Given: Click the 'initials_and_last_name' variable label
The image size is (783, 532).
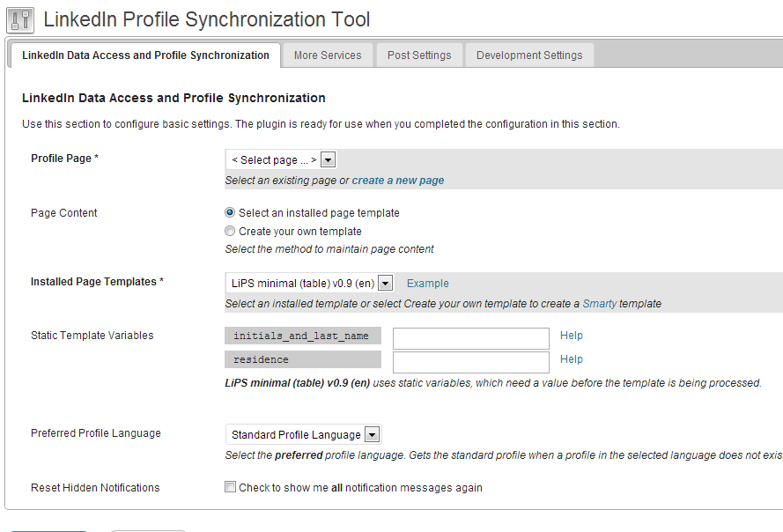Looking at the screenshot, I should (303, 336).
